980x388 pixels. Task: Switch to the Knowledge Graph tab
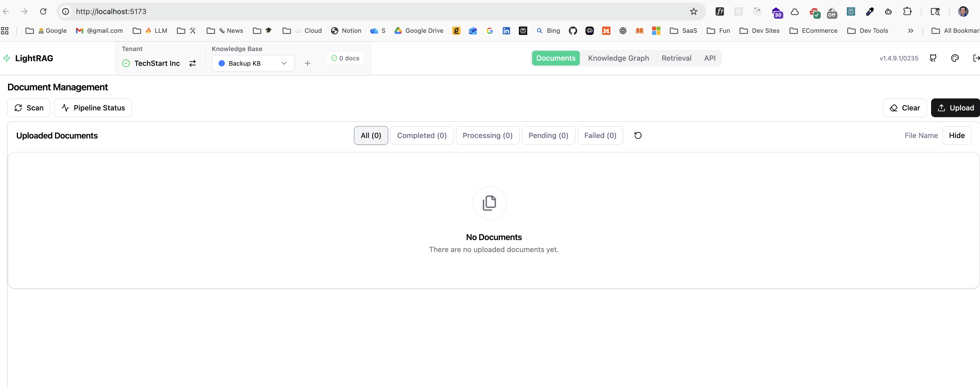click(x=618, y=58)
